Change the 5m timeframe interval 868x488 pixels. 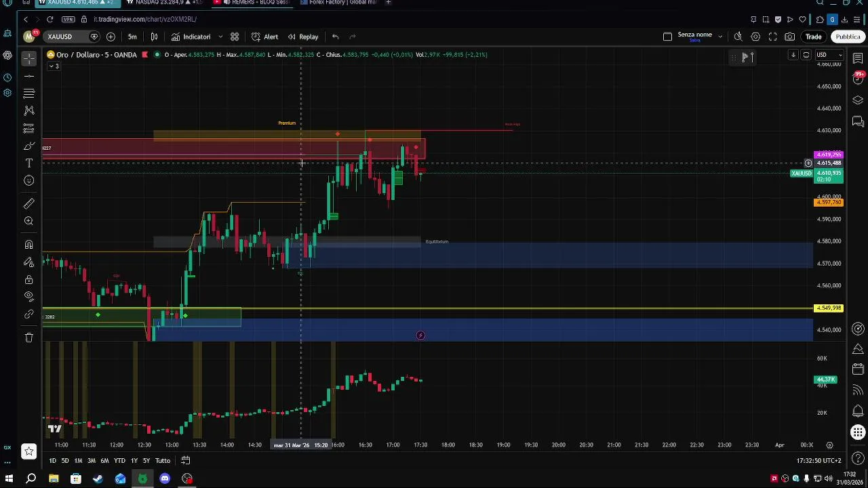[x=132, y=37]
